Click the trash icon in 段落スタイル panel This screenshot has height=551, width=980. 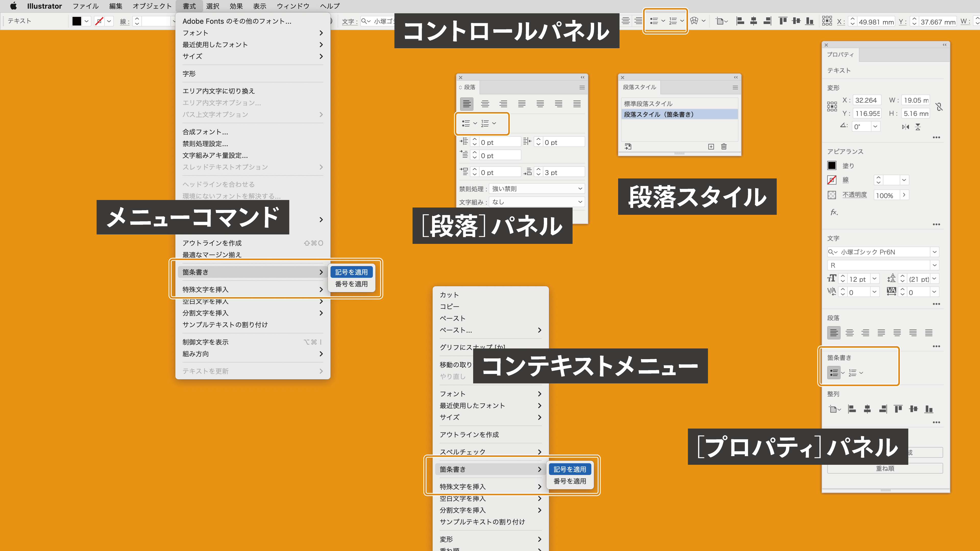[724, 146]
